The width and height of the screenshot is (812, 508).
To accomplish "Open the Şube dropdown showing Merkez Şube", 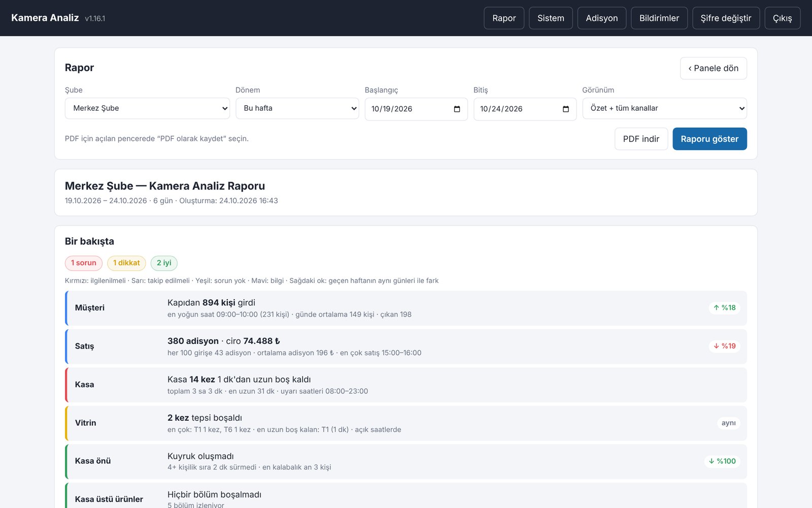I will pyautogui.click(x=147, y=108).
